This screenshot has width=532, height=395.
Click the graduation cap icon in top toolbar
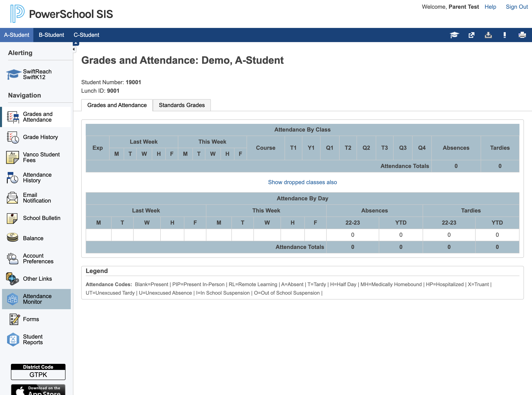[454, 35]
